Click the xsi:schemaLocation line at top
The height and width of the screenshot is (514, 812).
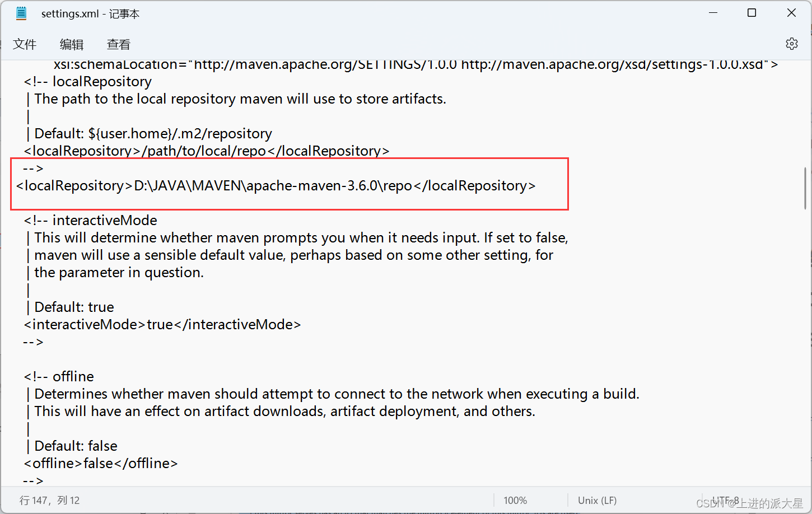(416, 65)
